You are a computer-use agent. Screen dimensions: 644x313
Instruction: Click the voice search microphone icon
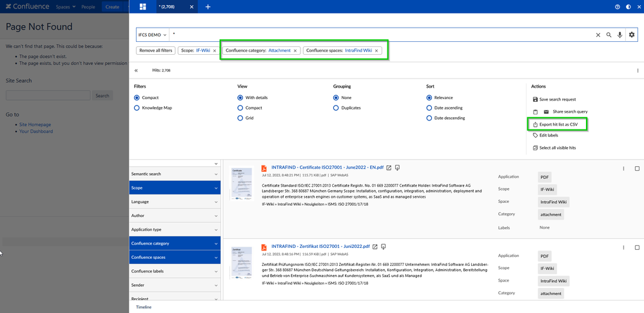click(620, 35)
